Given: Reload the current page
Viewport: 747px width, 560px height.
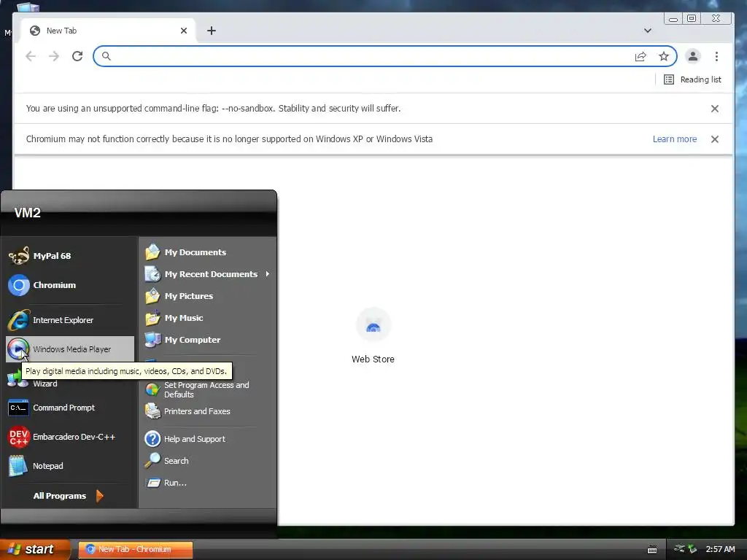Looking at the screenshot, I should coord(77,56).
